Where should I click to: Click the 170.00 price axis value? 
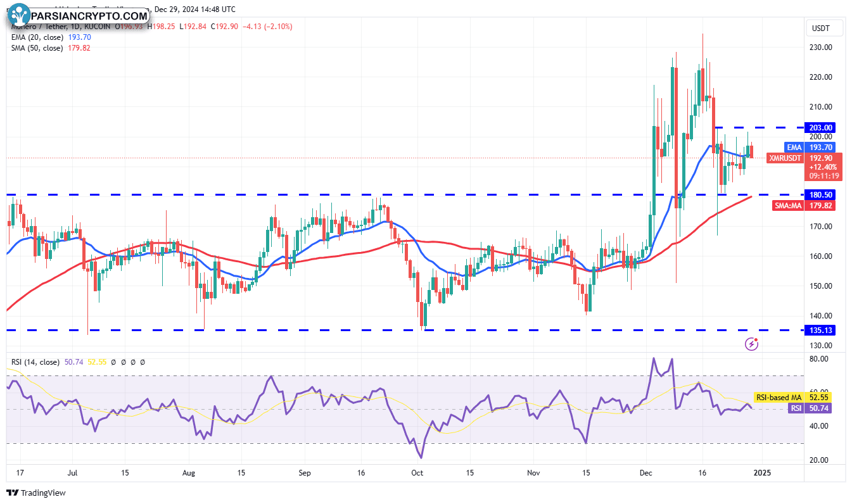(820, 226)
